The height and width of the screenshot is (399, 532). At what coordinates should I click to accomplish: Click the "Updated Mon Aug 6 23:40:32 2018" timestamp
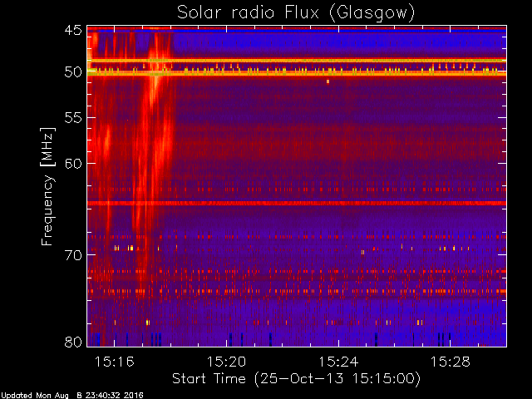pos(72,396)
